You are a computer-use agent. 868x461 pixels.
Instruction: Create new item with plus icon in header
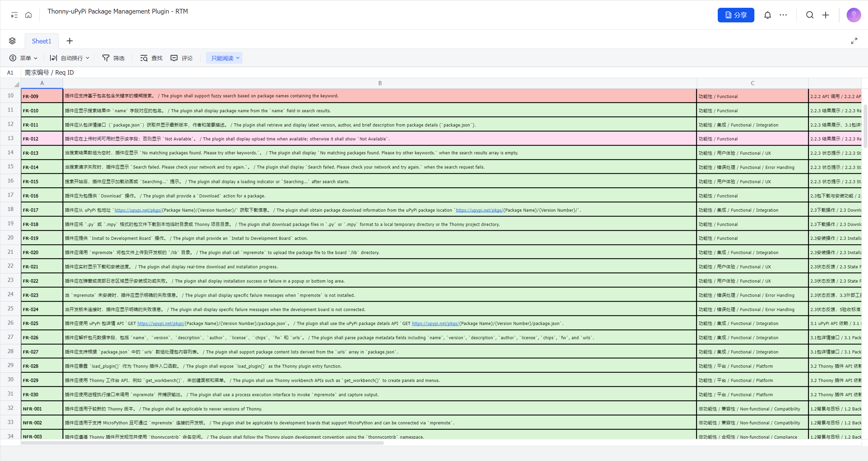click(826, 15)
